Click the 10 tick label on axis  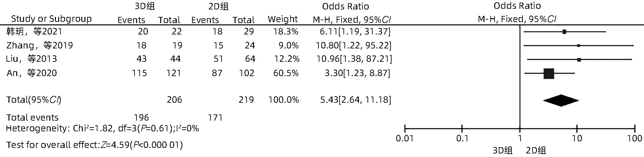[577, 139]
